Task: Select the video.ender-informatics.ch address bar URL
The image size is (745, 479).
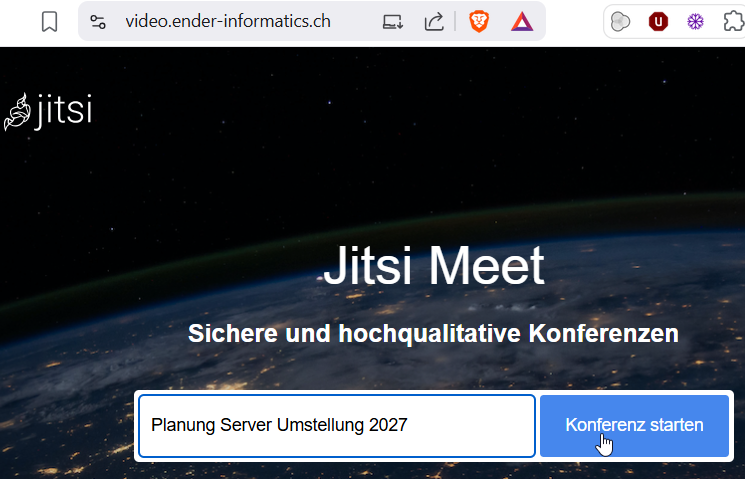Action: [228, 21]
